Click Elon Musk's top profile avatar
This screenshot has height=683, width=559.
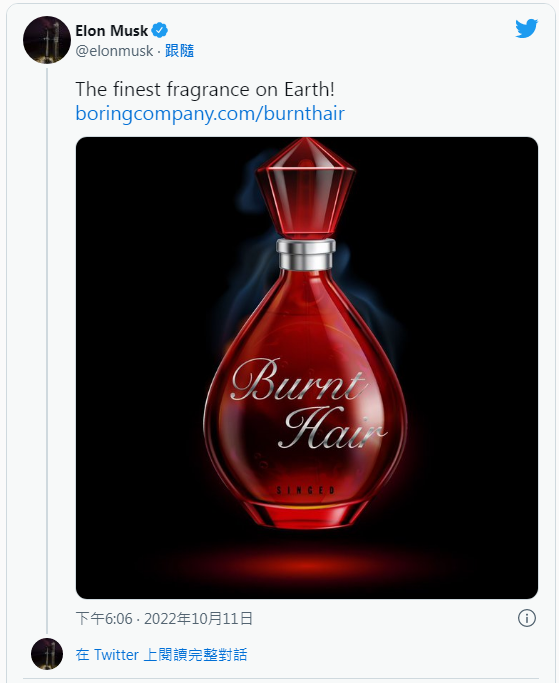pos(47,40)
